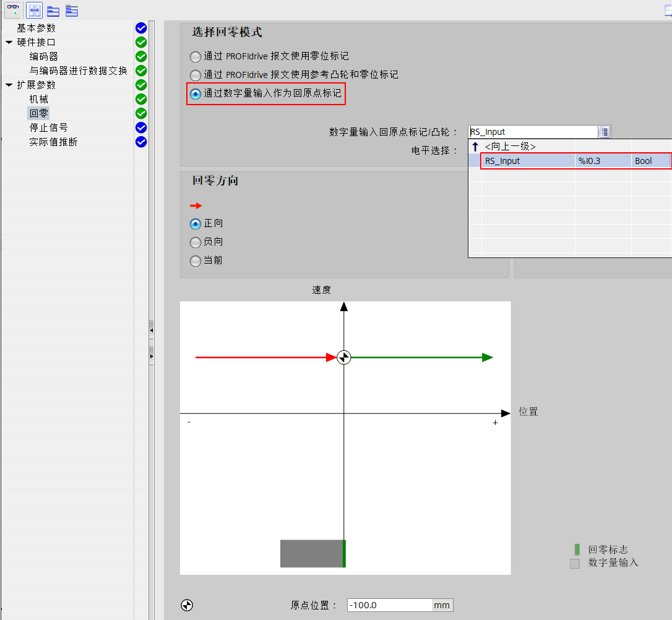Screen dimensions: 672x620
Task: Choose 当前 for the homing direction
Action: tap(196, 260)
